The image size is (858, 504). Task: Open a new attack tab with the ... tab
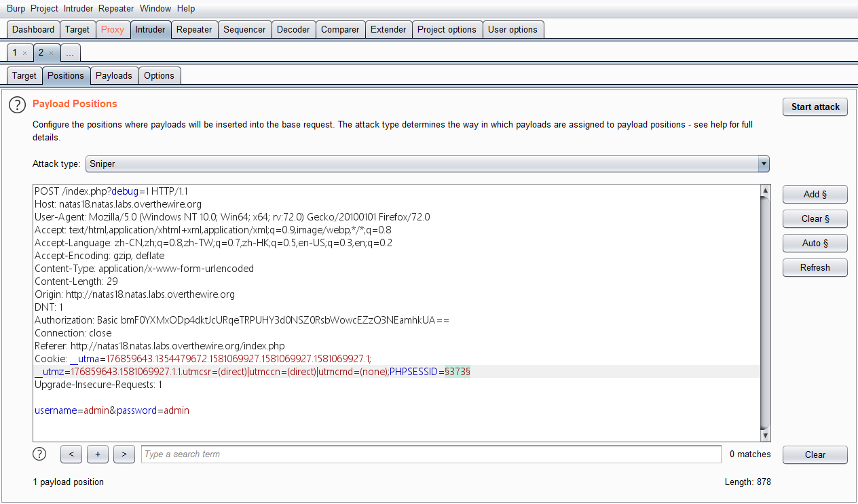tap(71, 53)
